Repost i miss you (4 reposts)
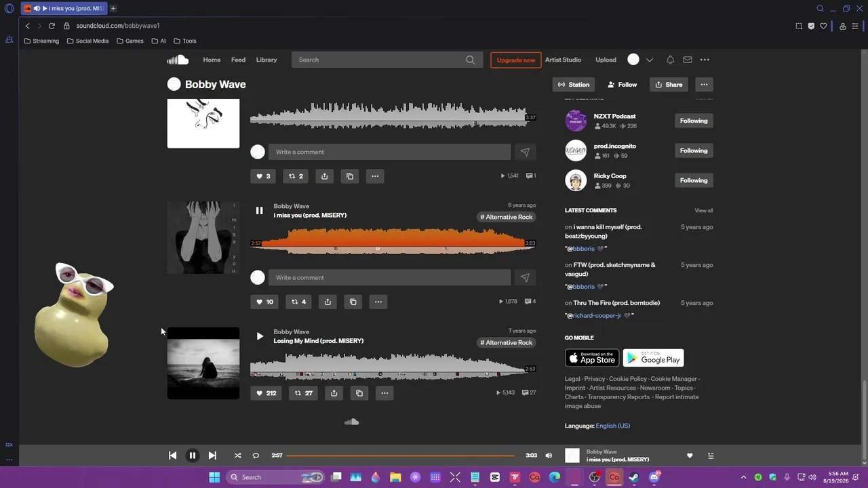The height and width of the screenshot is (488, 868). 298,302
